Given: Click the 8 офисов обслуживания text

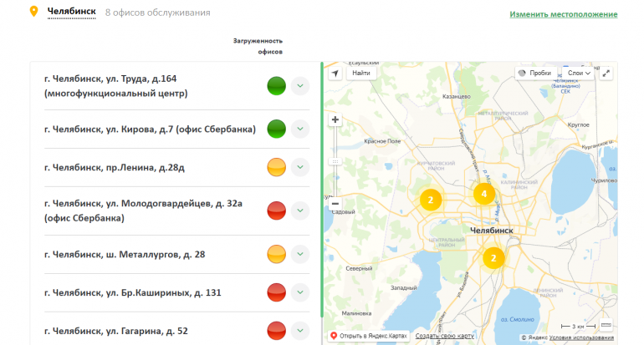Looking at the screenshot, I should (158, 13).
